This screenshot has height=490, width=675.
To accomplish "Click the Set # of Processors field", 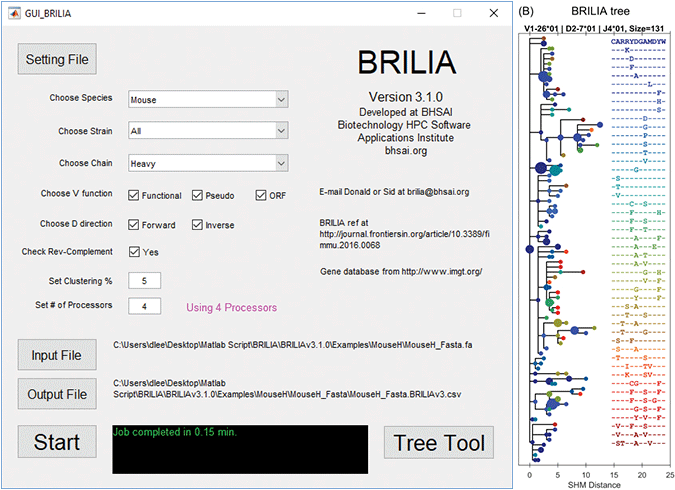I will [145, 306].
